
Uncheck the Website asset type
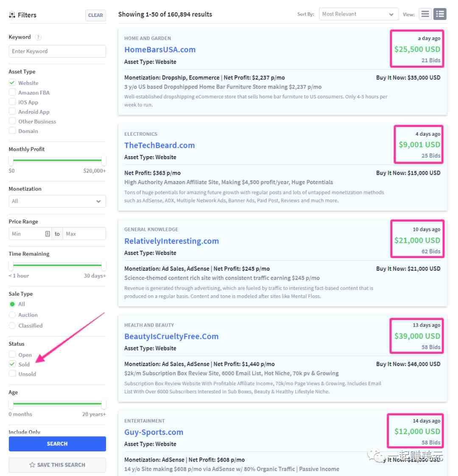[12, 83]
